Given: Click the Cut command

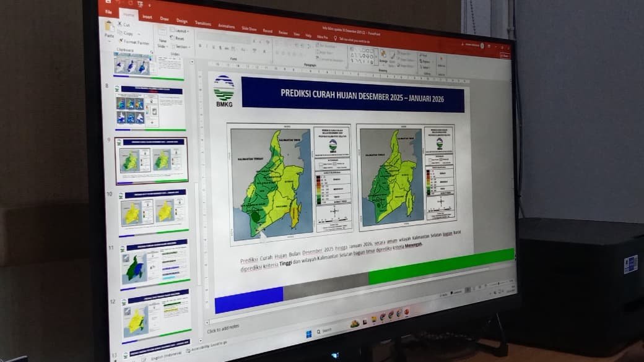Looking at the screenshot, I should click(124, 25).
